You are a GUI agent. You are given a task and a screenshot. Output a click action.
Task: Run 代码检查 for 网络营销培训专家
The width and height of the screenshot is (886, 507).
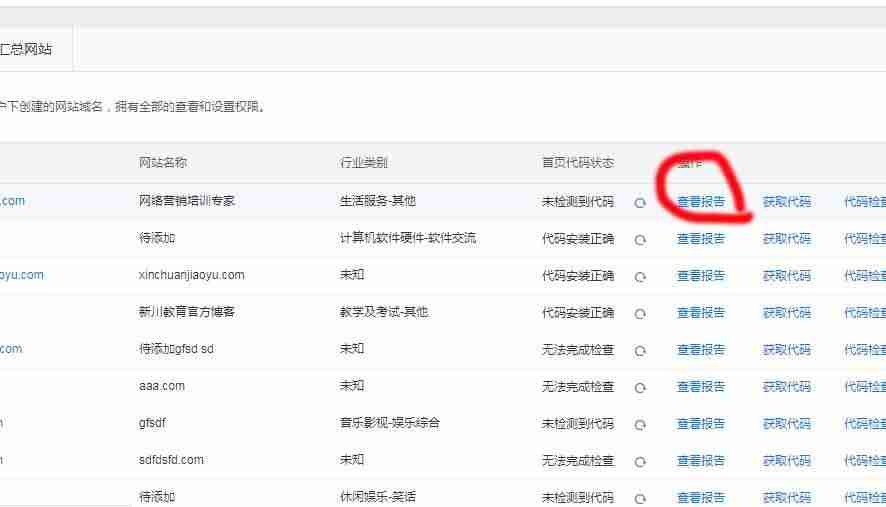865,202
